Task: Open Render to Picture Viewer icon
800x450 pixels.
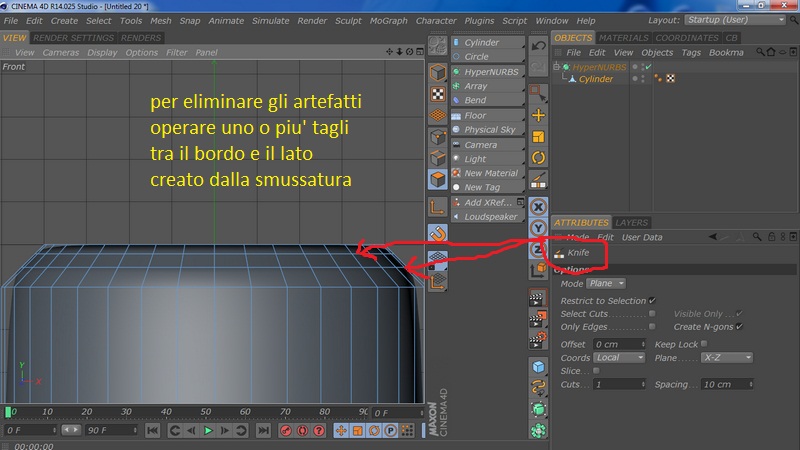Action: 538,319
